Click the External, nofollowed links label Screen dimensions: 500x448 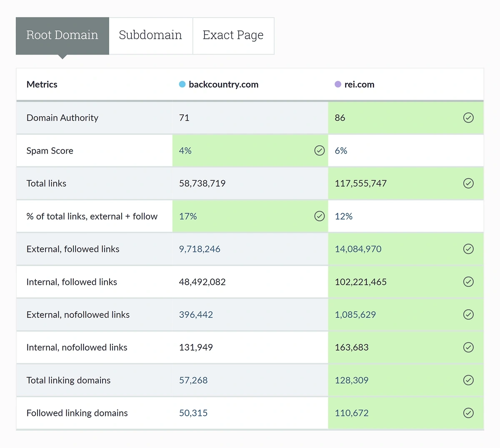pyautogui.click(x=78, y=315)
